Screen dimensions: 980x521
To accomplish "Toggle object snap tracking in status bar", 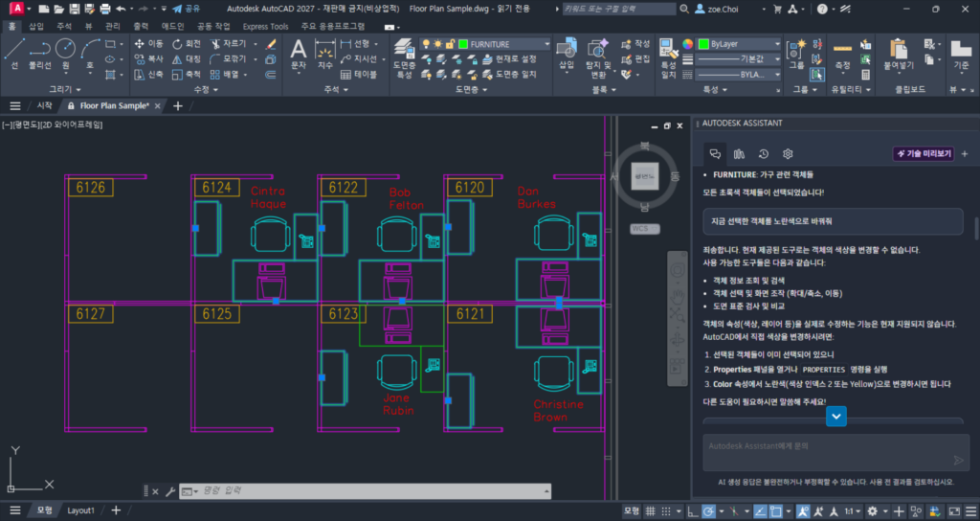I will [x=760, y=511].
